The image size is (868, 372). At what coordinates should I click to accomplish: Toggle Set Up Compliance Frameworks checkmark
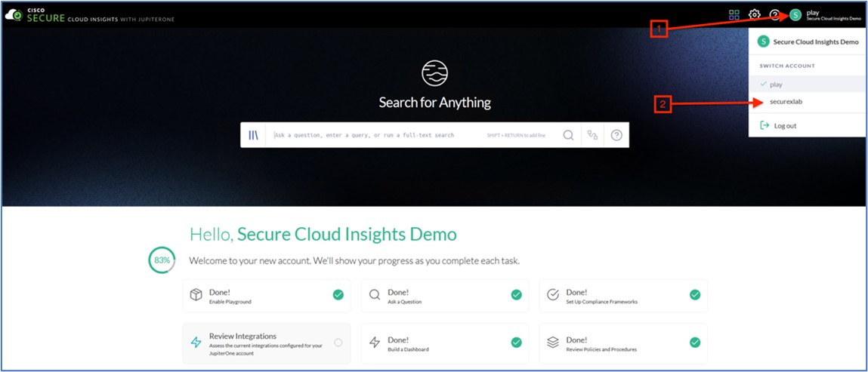click(695, 294)
